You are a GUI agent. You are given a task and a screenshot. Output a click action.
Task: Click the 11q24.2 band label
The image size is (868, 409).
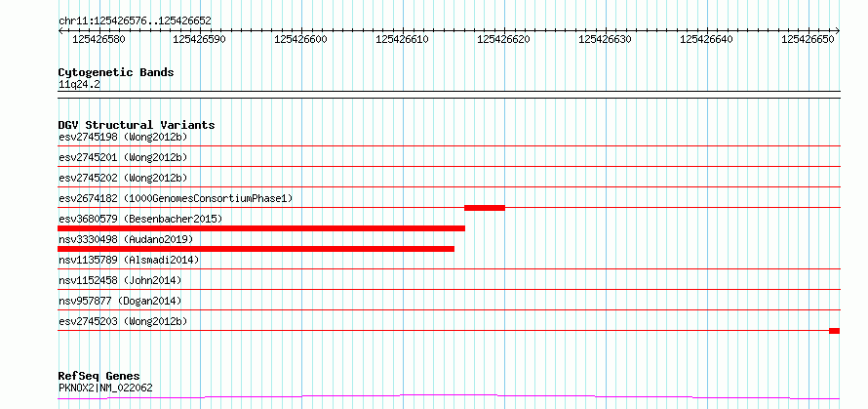[x=79, y=85]
